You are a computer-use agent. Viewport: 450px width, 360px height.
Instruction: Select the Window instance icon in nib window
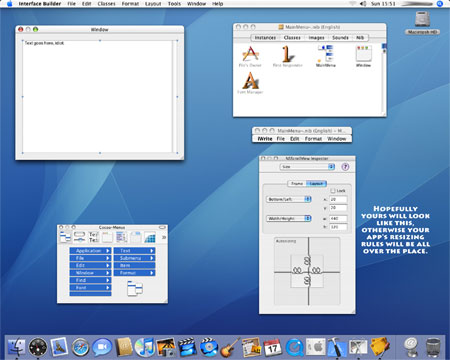pyautogui.click(x=363, y=53)
